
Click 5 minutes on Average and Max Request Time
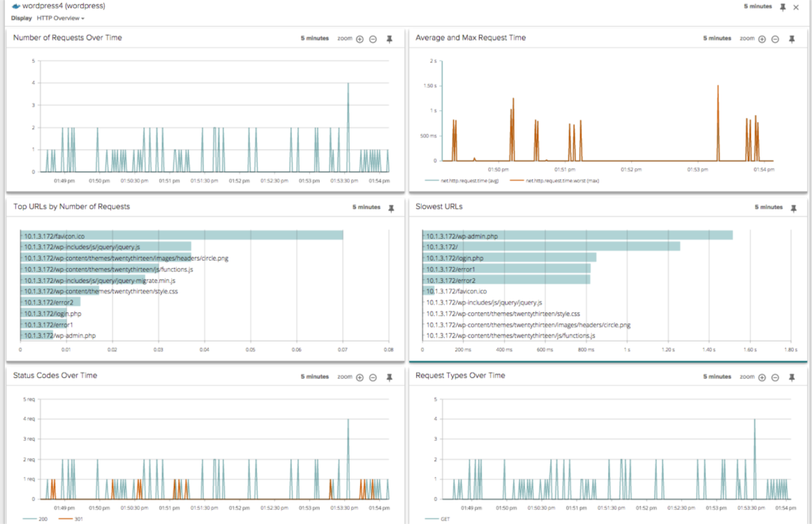717,38
